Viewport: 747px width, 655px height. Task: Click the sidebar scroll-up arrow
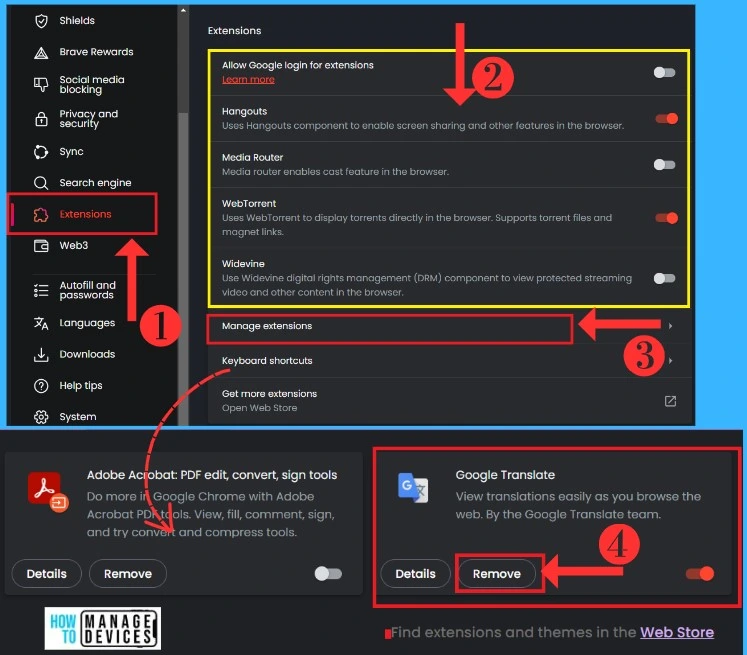183,10
